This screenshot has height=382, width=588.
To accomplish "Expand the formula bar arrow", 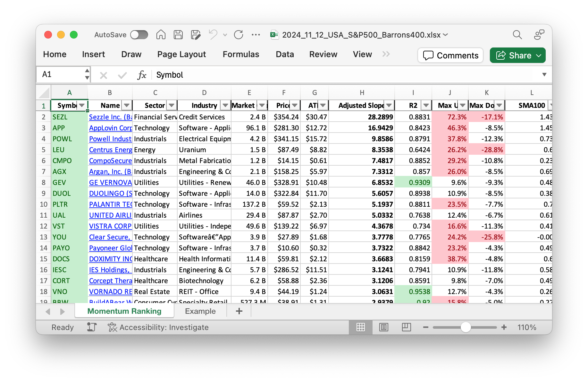I will tap(544, 74).
